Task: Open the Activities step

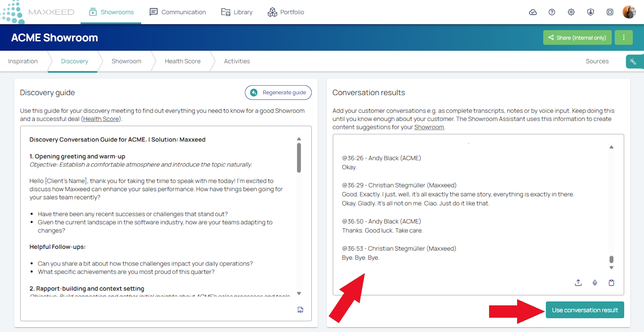Action: click(x=237, y=61)
